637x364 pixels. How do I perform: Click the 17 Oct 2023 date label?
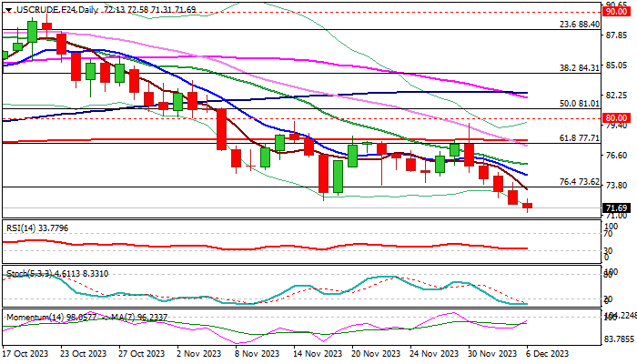(25, 353)
